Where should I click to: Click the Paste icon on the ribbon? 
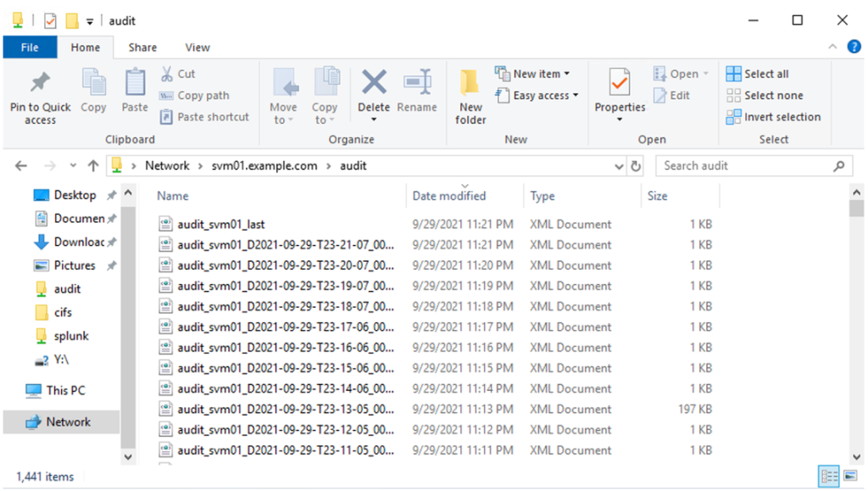coord(135,93)
